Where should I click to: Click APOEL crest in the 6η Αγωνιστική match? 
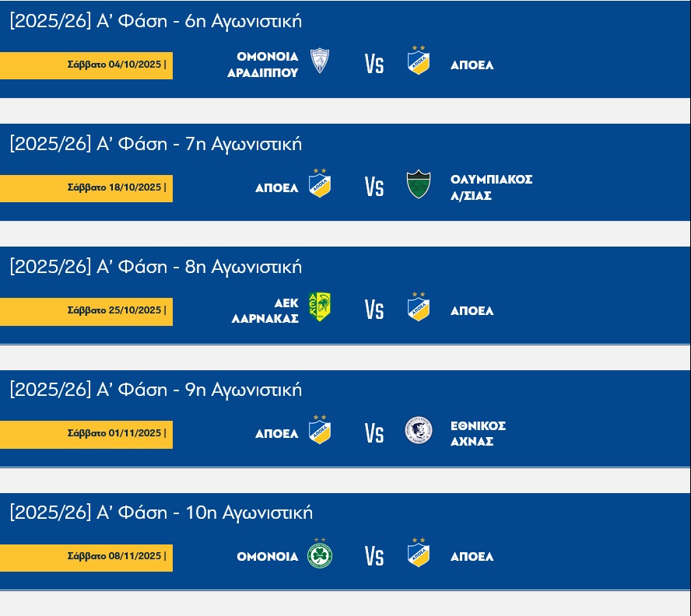pos(419,61)
